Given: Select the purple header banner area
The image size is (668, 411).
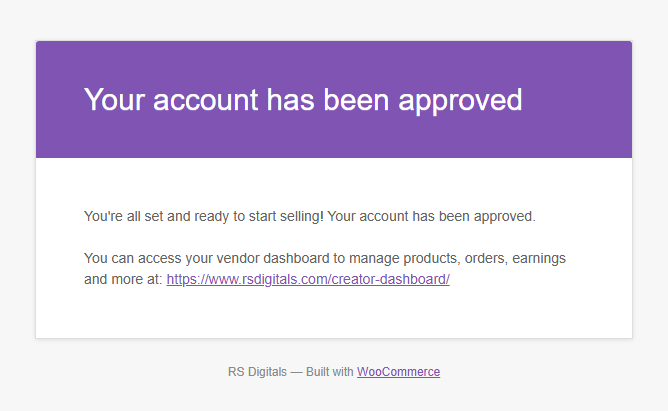Looking at the screenshot, I should pos(334,100).
